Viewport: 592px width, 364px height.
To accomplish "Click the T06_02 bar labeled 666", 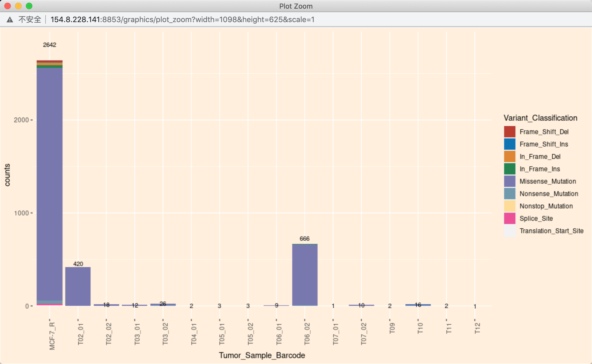I will [x=305, y=274].
